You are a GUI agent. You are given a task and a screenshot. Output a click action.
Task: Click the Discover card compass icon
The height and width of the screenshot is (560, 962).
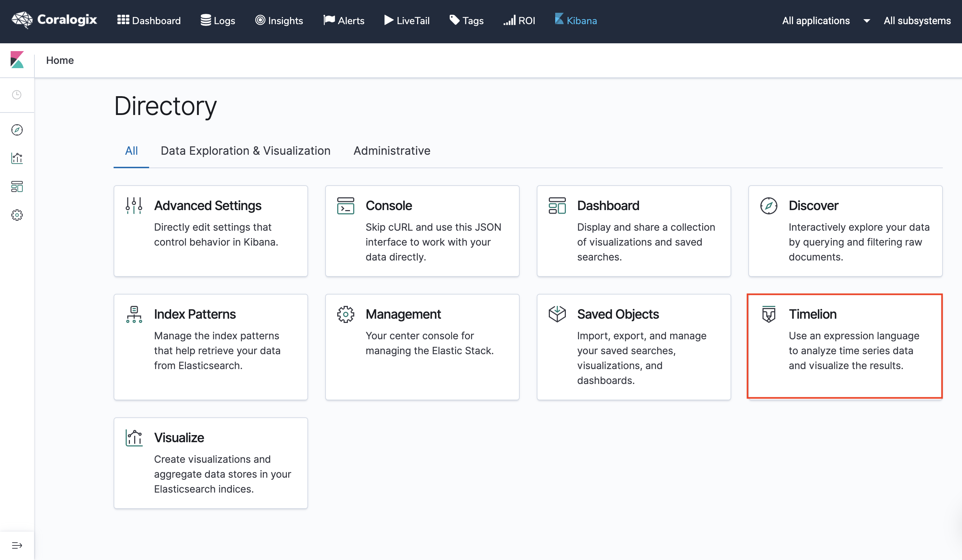point(769,205)
